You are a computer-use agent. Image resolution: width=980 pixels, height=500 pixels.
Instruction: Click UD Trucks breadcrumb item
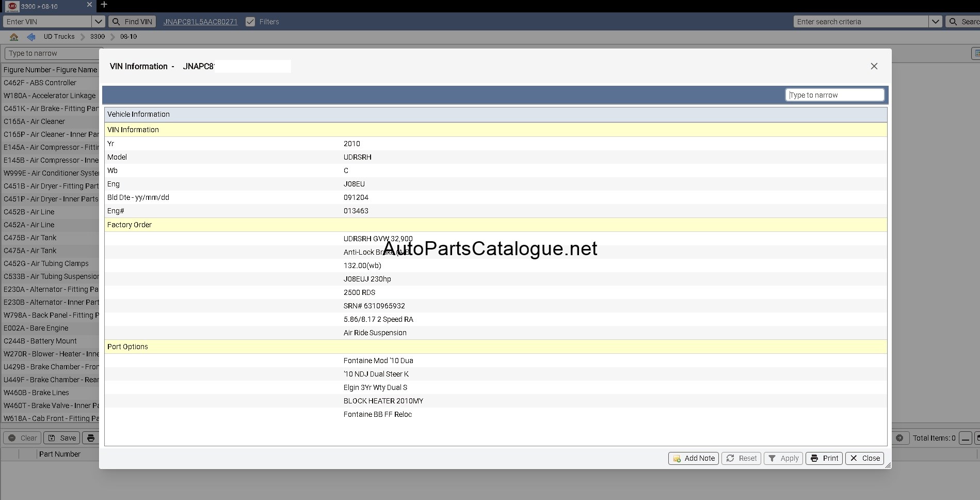tap(59, 37)
